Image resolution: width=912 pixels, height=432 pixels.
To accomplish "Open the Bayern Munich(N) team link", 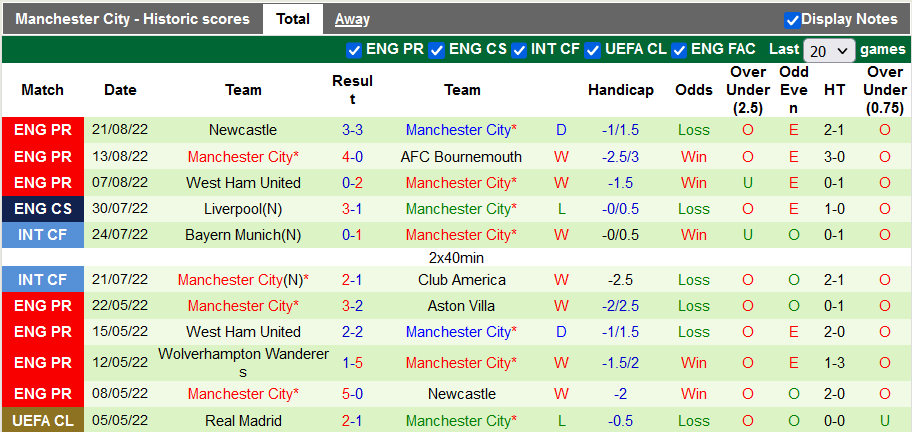I will [x=243, y=235].
